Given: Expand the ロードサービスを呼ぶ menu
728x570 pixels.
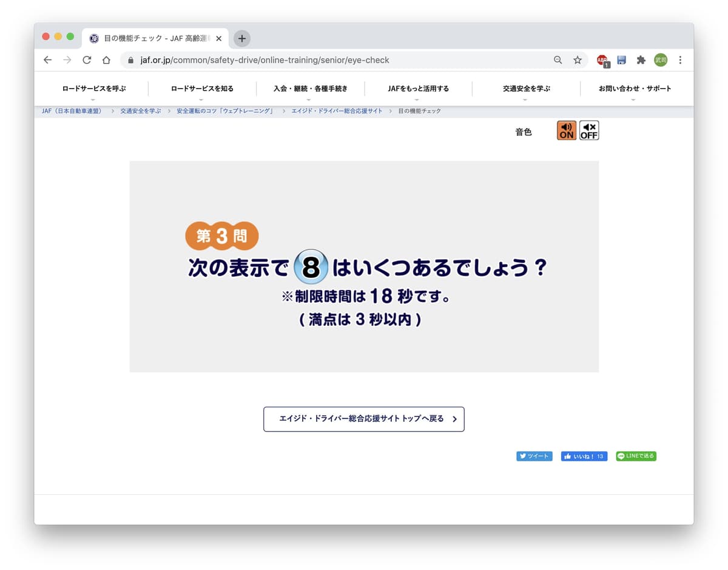Looking at the screenshot, I should (94, 89).
